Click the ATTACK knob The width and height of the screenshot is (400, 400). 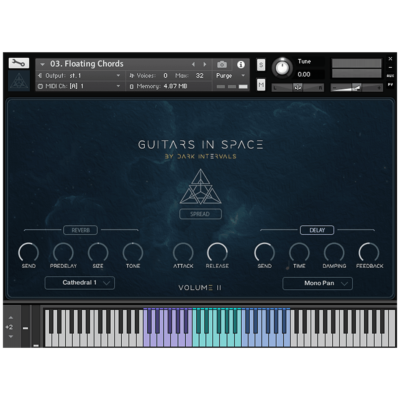(x=183, y=252)
